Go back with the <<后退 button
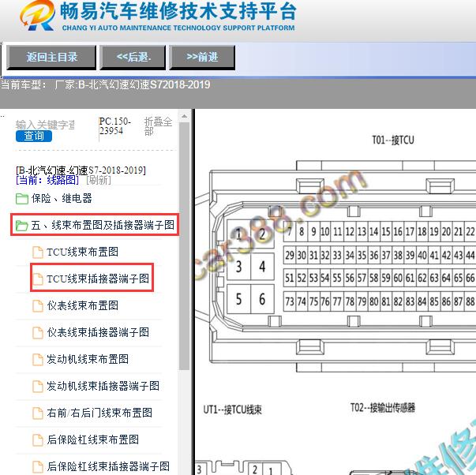 pos(133,58)
